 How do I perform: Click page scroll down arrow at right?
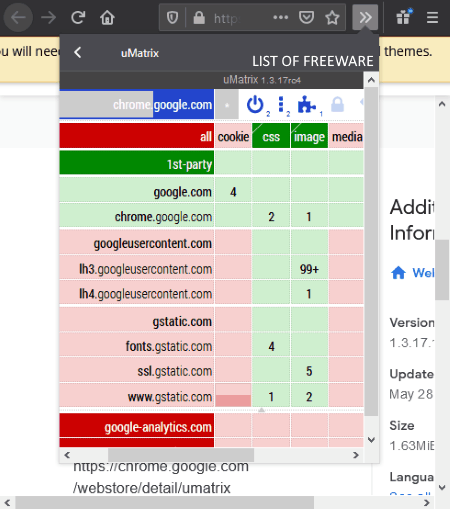(442, 488)
